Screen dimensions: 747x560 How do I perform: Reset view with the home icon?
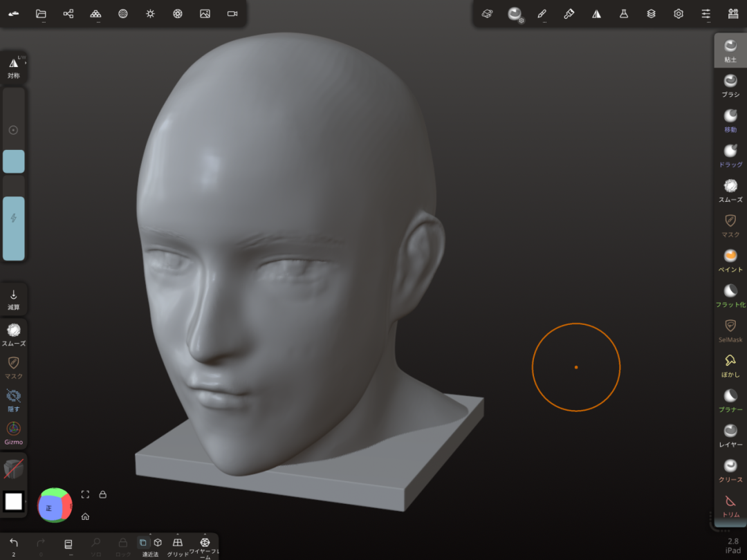85,516
